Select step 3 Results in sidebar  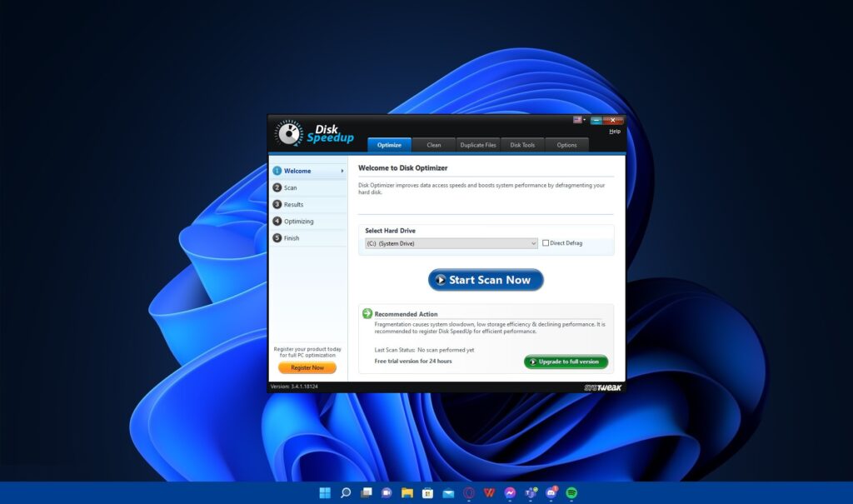point(308,205)
